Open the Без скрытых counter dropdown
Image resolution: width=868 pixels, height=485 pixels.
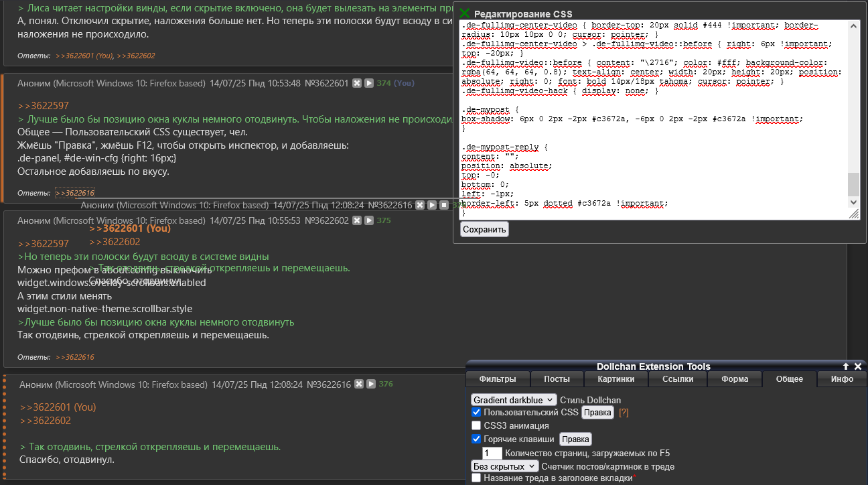505,466
